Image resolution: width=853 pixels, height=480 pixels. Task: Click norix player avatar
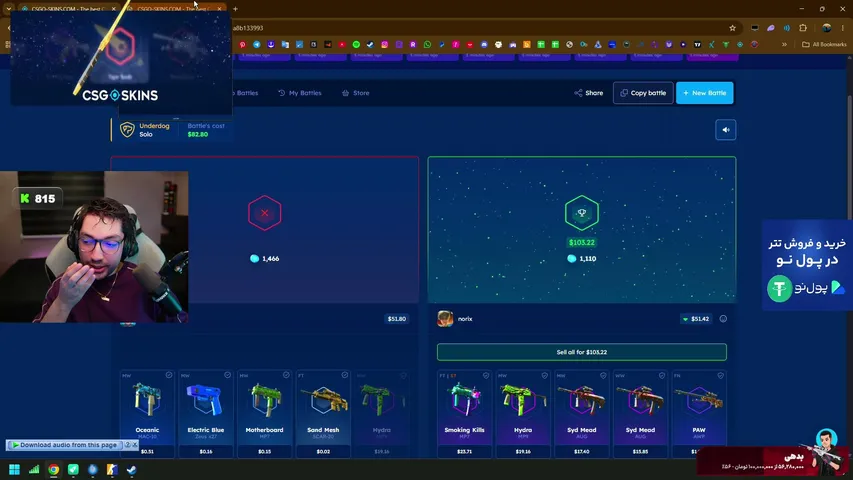(x=445, y=319)
